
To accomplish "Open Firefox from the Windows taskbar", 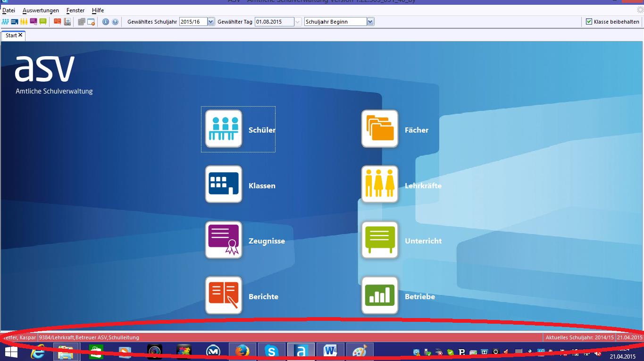I will coord(243,352).
